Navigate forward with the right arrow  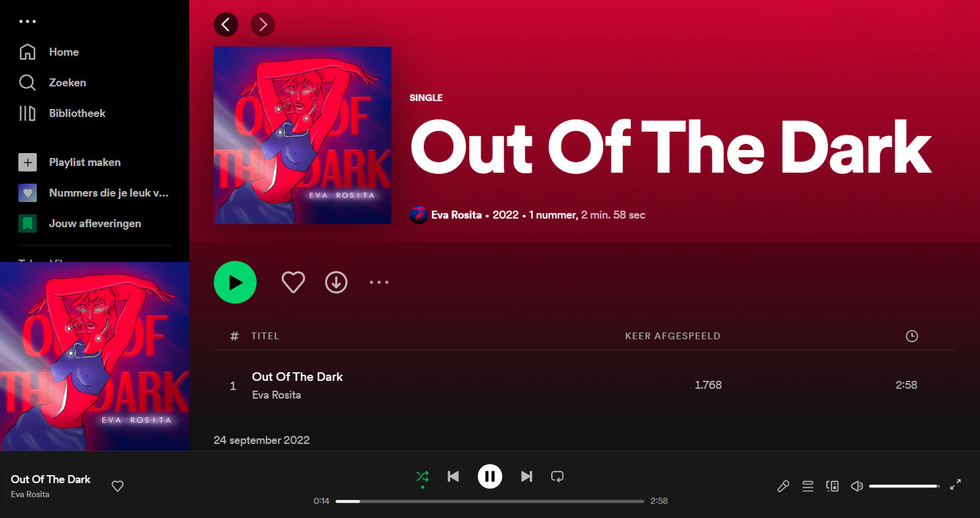[263, 24]
